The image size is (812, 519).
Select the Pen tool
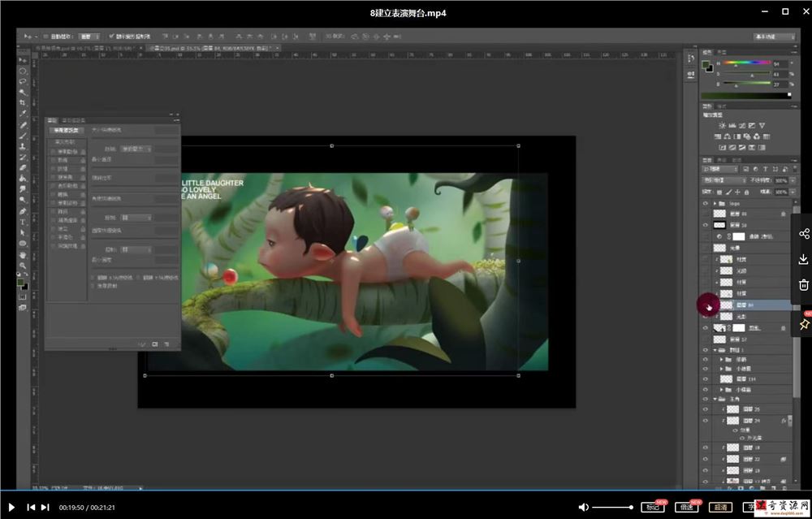tap(23, 211)
